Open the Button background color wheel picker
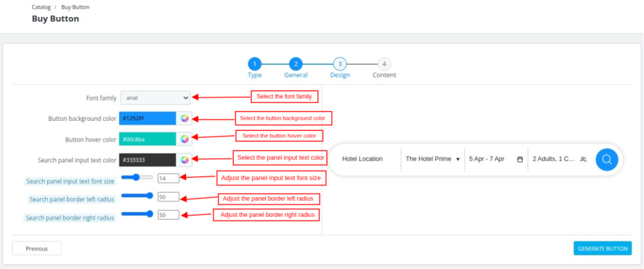 pos(184,118)
